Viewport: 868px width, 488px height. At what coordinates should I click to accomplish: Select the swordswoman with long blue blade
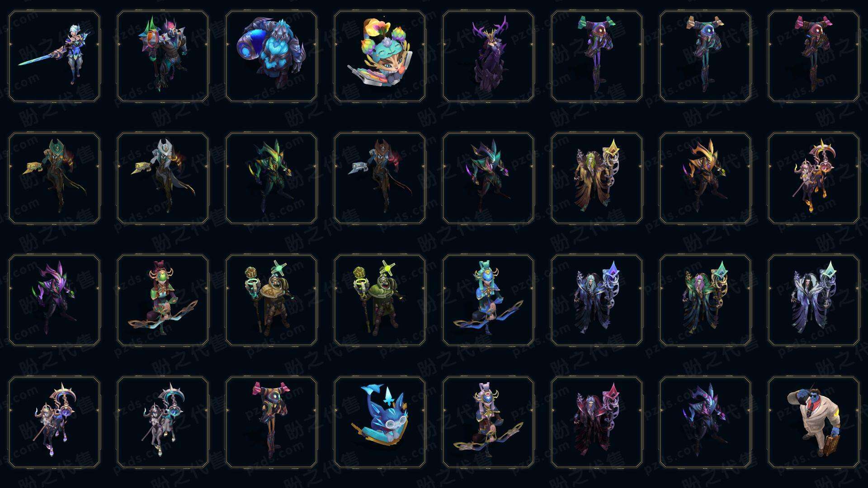coord(54,56)
